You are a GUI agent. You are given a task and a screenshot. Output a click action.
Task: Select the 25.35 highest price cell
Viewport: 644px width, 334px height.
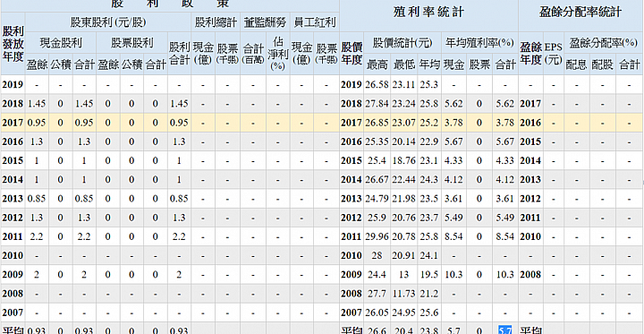pyautogui.click(x=377, y=141)
